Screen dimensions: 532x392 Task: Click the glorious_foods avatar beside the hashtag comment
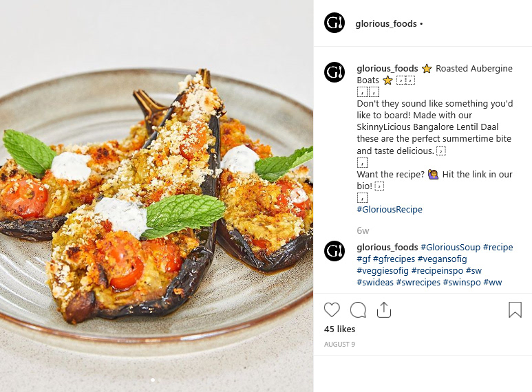pyautogui.click(x=334, y=250)
